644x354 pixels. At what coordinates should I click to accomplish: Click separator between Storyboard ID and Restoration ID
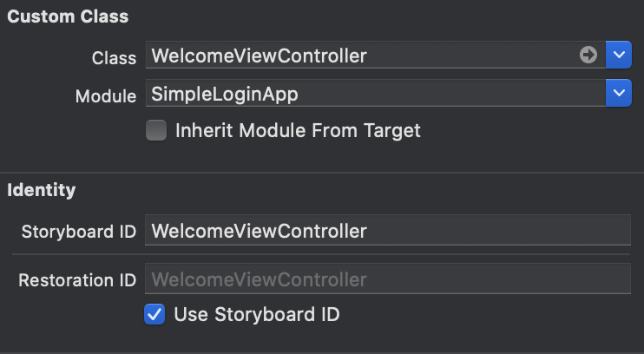322,255
